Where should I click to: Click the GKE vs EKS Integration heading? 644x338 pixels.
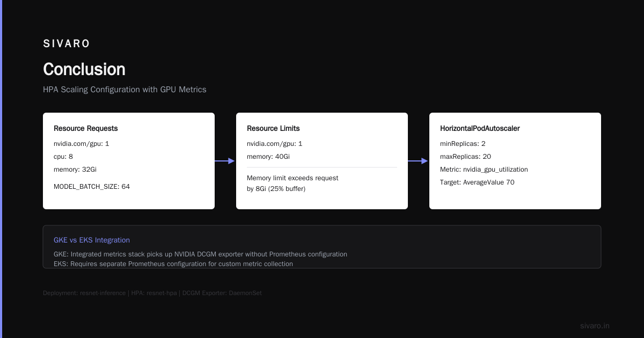(92, 240)
